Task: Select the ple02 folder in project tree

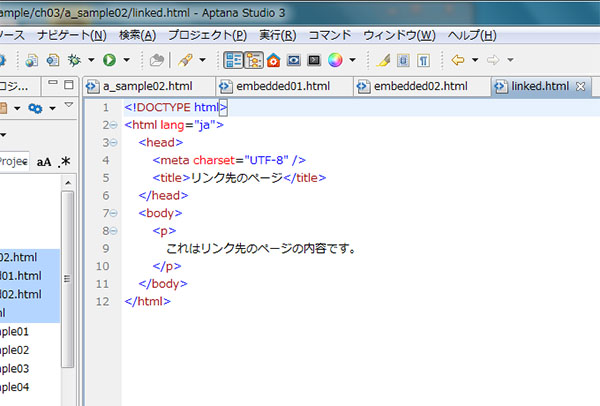Action: pyautogui.click(x=15, y=350)
